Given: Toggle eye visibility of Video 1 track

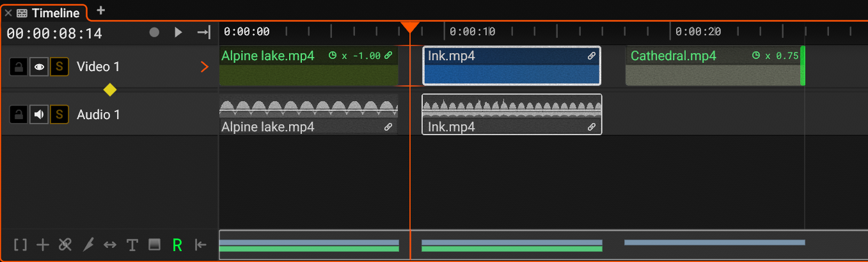Looking at the screenshot, I should (39, 67).
